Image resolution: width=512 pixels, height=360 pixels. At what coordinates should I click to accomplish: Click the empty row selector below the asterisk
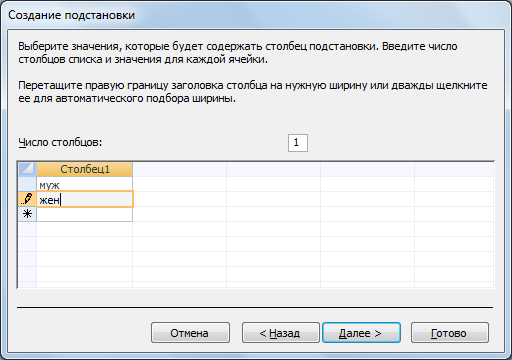pos(27,229)
